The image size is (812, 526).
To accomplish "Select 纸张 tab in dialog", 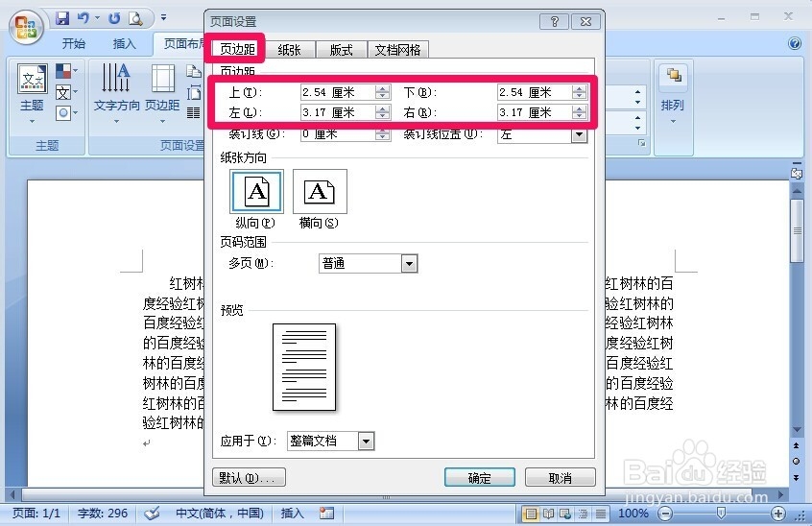I will [289, 50].
